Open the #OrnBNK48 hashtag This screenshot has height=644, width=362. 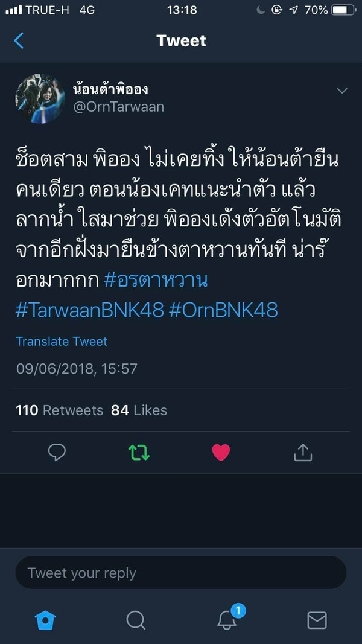(x=223, y=310)
